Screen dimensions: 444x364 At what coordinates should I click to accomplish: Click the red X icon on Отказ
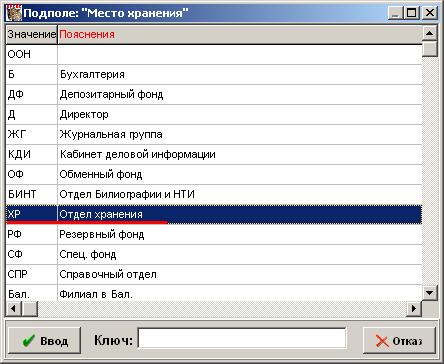382,341
